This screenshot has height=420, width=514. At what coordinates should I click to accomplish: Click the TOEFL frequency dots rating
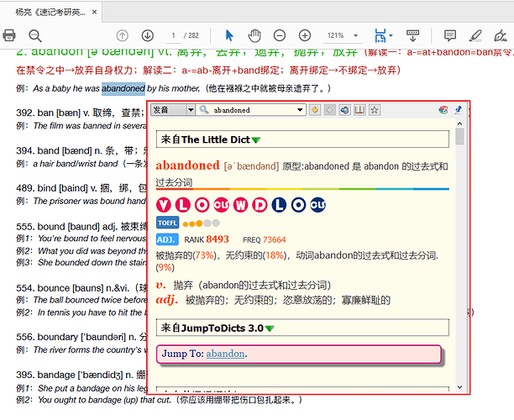coord(201,223)
